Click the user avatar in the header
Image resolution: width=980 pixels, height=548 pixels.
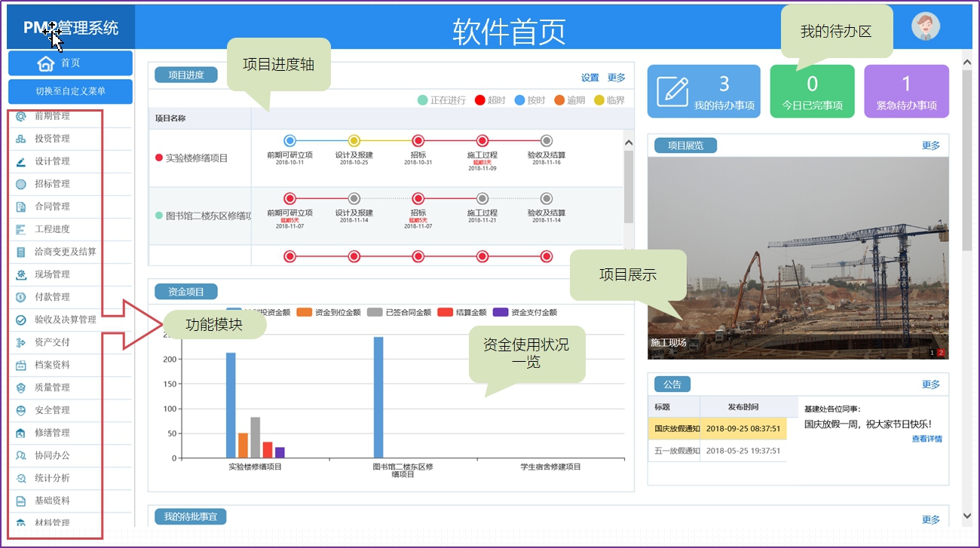click(925, 26)
